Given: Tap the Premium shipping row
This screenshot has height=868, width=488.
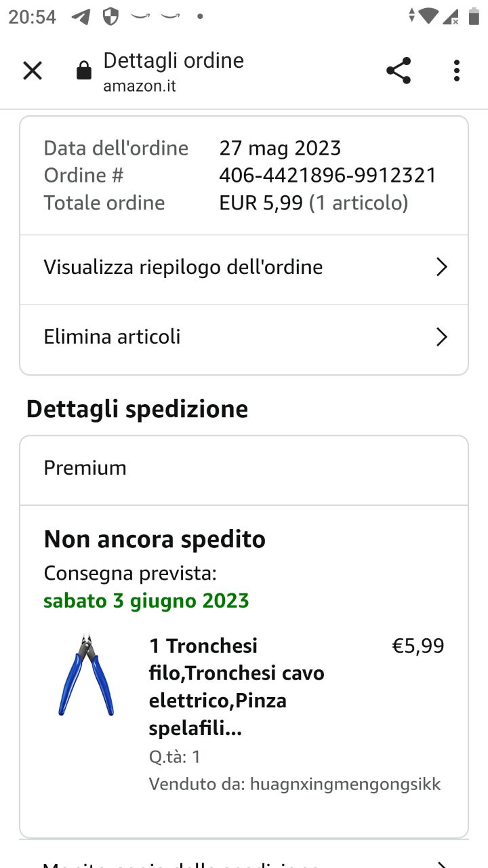Looking at the screenshot, I should [x=244, y=468].
